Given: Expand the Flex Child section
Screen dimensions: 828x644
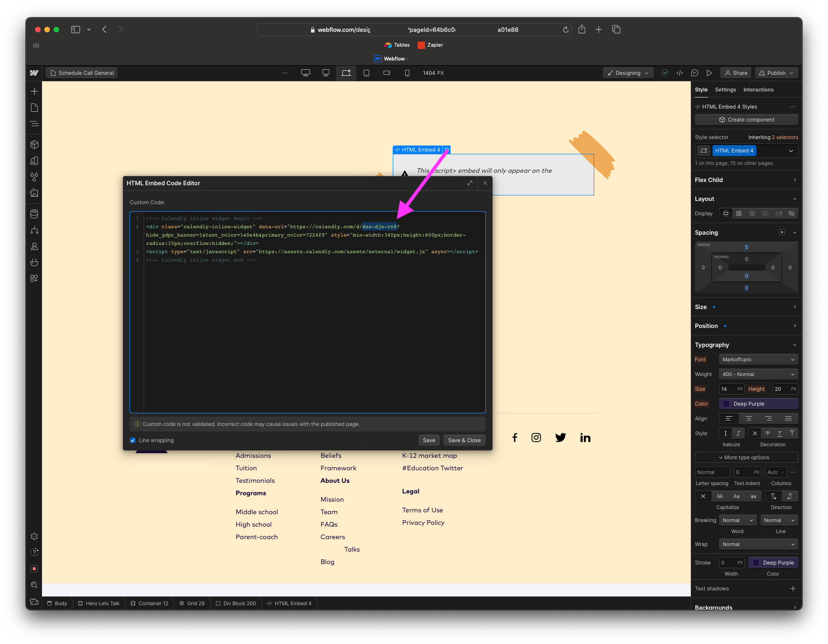Looking at the screenshot, I should [x=746, y=180].
